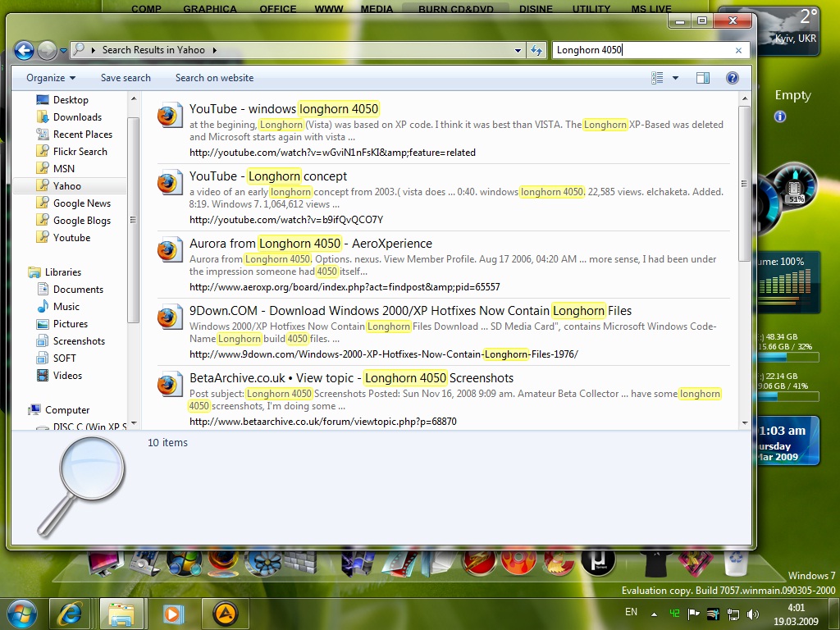Click the Forward navigation arrow button

tap(47, 50)
